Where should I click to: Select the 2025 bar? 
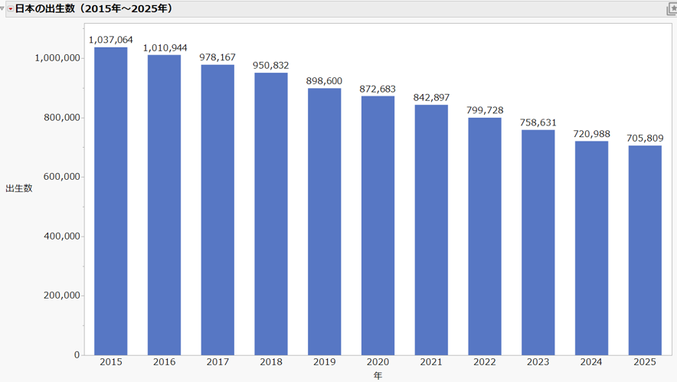(x=645, y=250)
